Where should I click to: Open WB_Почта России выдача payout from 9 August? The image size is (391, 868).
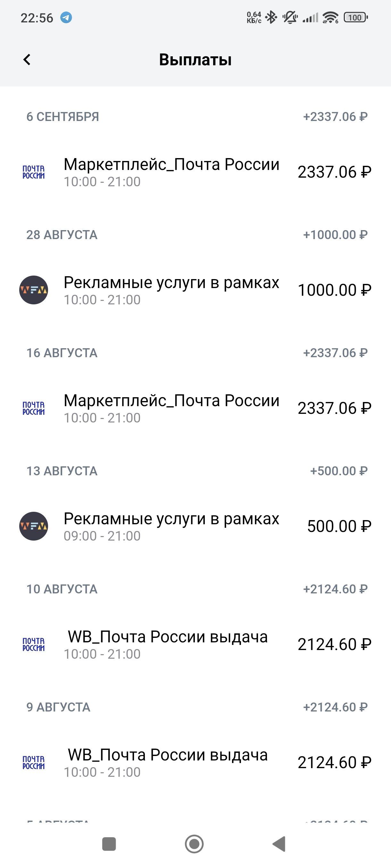(x=168, y=762)
